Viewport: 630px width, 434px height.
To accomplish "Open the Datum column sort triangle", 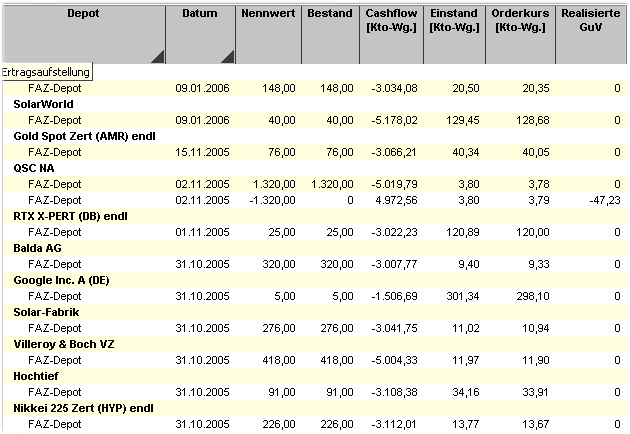I will point(227,57).
